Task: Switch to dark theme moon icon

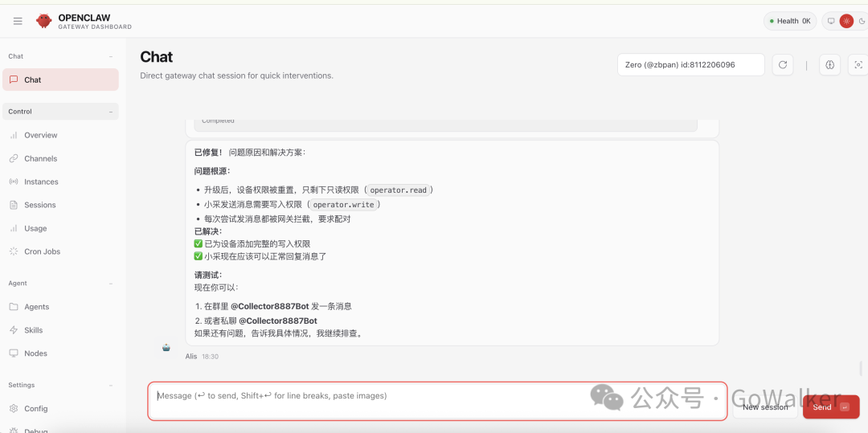Action: pos(862,21)
